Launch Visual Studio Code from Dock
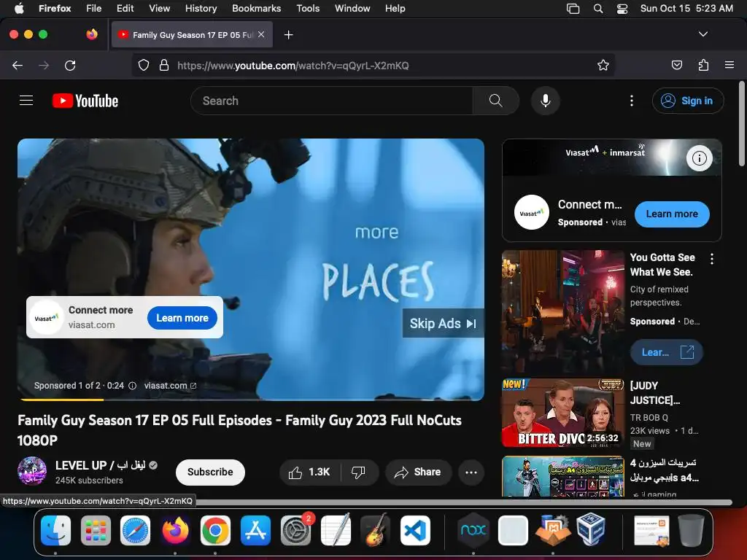This screenshot has height=560, width=747. coord(415,530)
